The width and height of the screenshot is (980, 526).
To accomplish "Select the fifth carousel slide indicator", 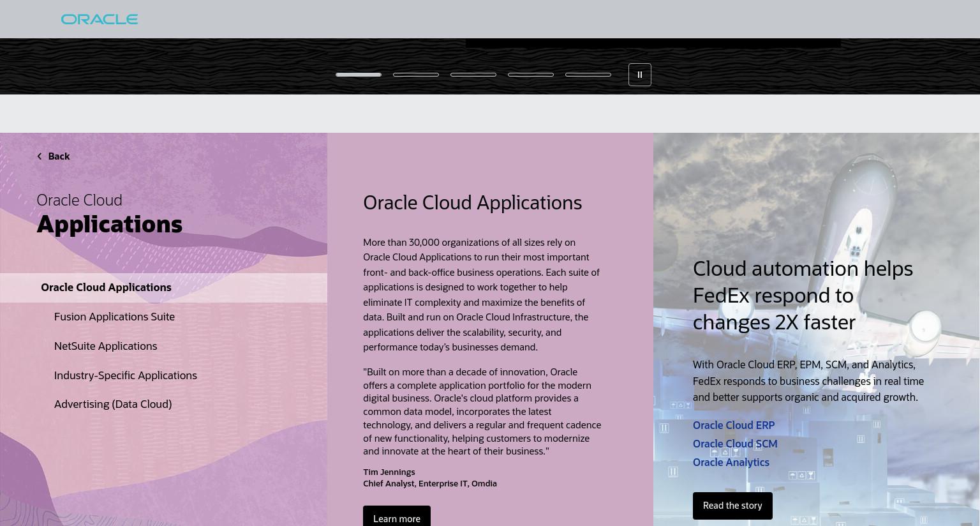I will click(x=588, y=75).
